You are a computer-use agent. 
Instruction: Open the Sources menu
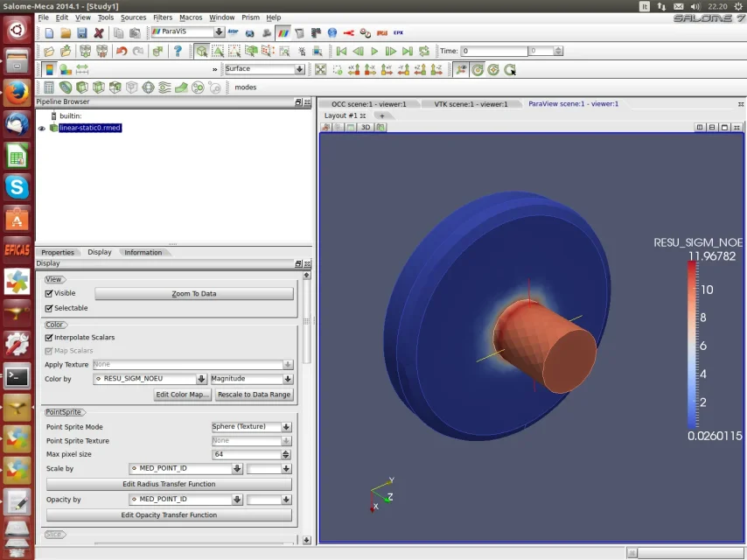(x=133, y=17)
